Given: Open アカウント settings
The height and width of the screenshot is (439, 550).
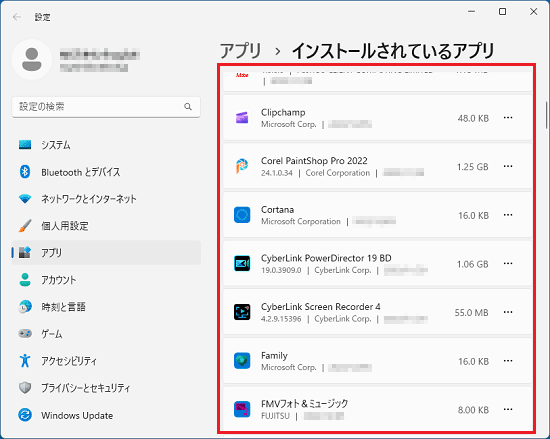Looking at the screenshot, I should click(106, 280).
